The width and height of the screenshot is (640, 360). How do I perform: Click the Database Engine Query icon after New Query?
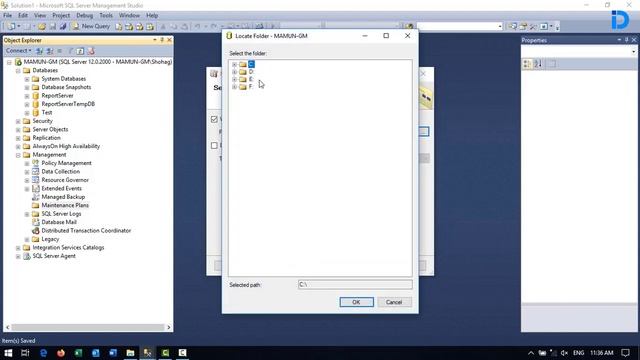(x=119, y=27)
